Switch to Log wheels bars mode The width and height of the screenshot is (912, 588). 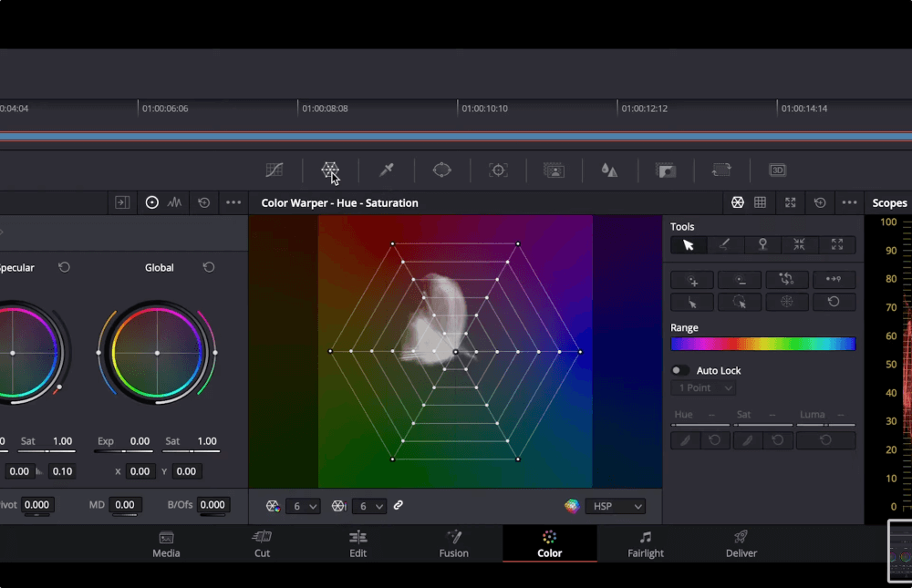tap(174, 202)
